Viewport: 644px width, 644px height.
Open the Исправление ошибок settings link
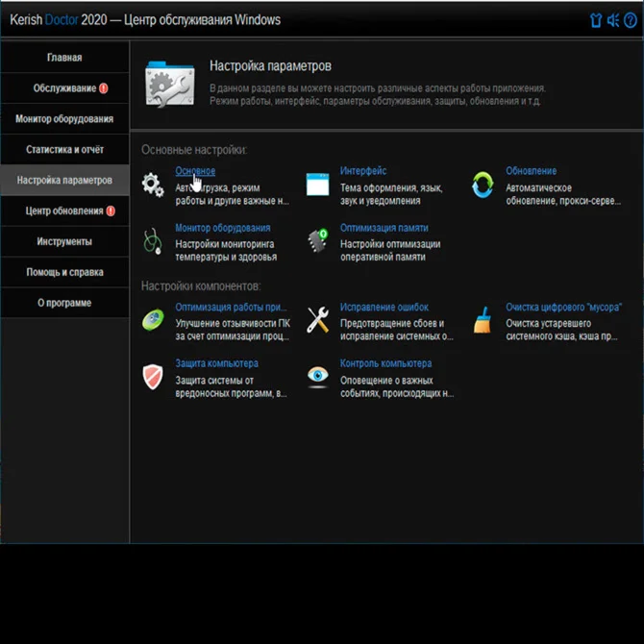coord(384,307)
